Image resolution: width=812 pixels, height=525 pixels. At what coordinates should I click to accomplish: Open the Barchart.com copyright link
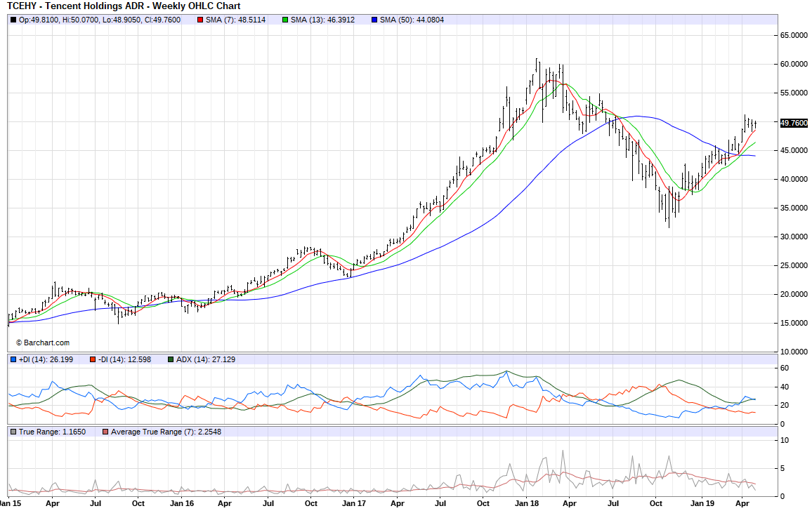[x=43, y=343]
